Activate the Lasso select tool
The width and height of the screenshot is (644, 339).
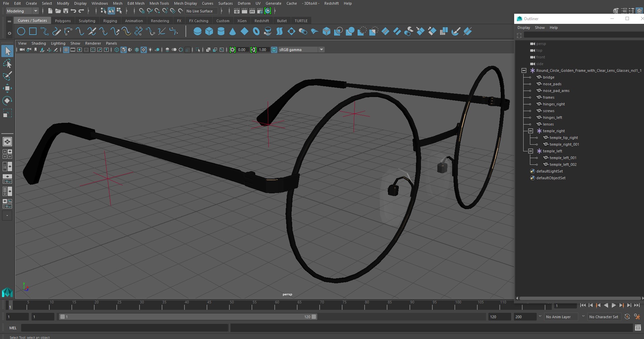pyautogui.click(x=7, y=63)
